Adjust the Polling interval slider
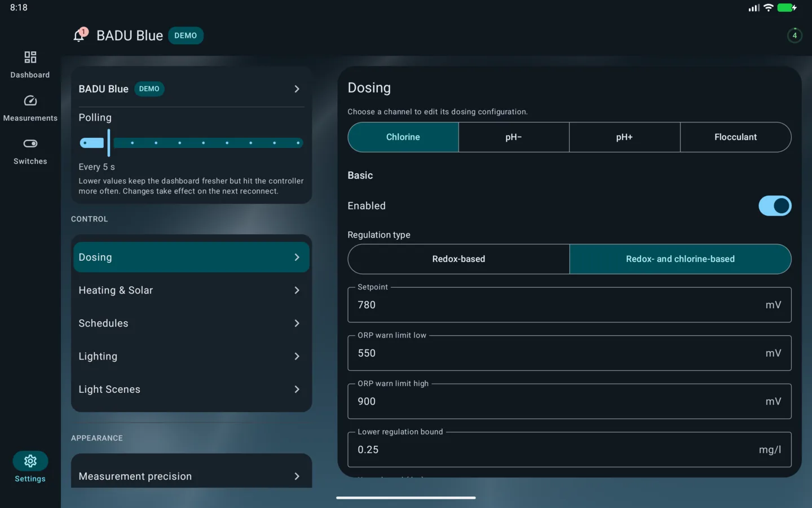Image resolution: width=812 pixels, height=508 pixels. tap(191, 143)
